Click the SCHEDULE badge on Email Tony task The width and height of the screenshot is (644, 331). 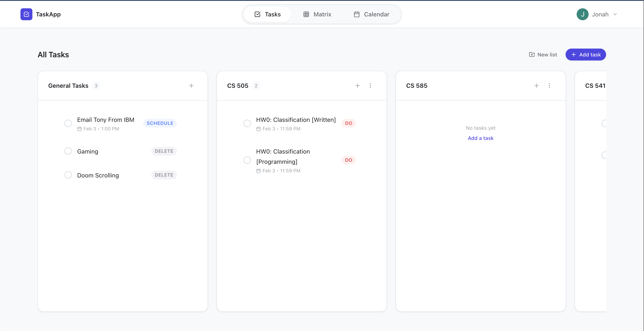click(x=160, y=123)
